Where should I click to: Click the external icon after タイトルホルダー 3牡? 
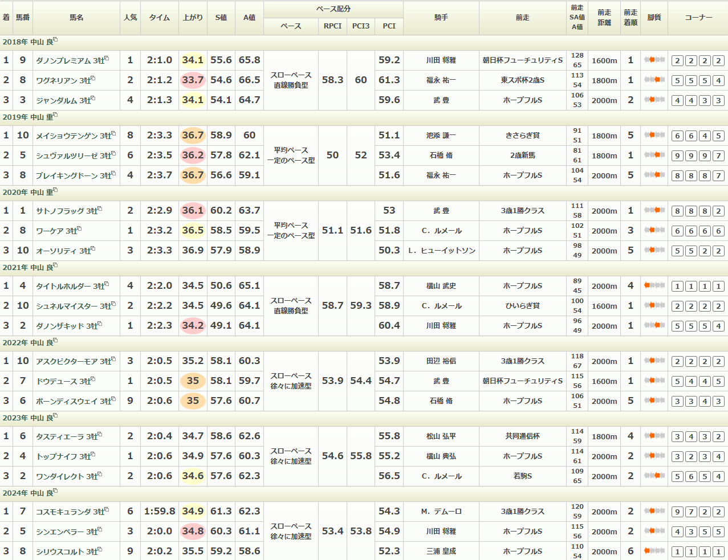tap(107, 284)
